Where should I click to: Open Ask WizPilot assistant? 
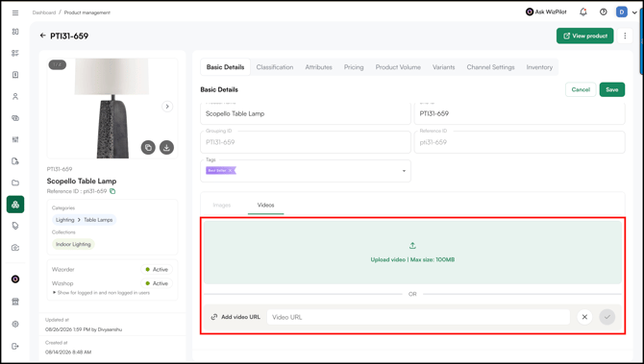tap(546, 12)
